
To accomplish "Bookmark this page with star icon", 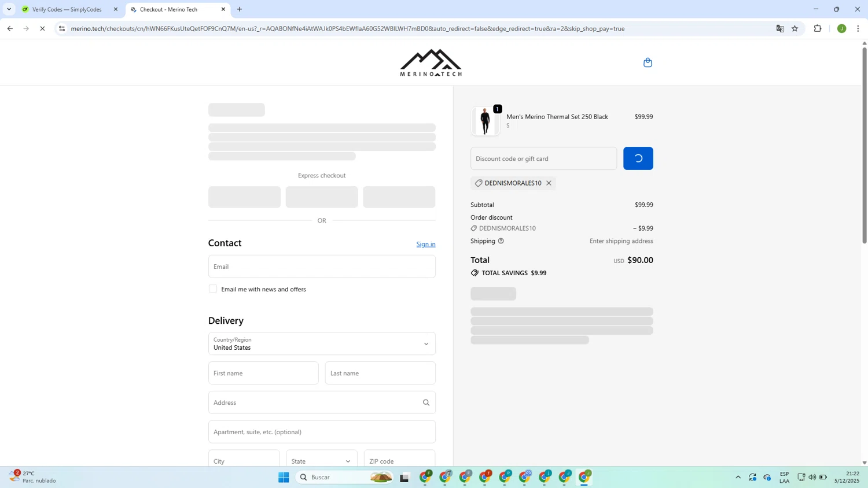I will [x=795, y=28].
